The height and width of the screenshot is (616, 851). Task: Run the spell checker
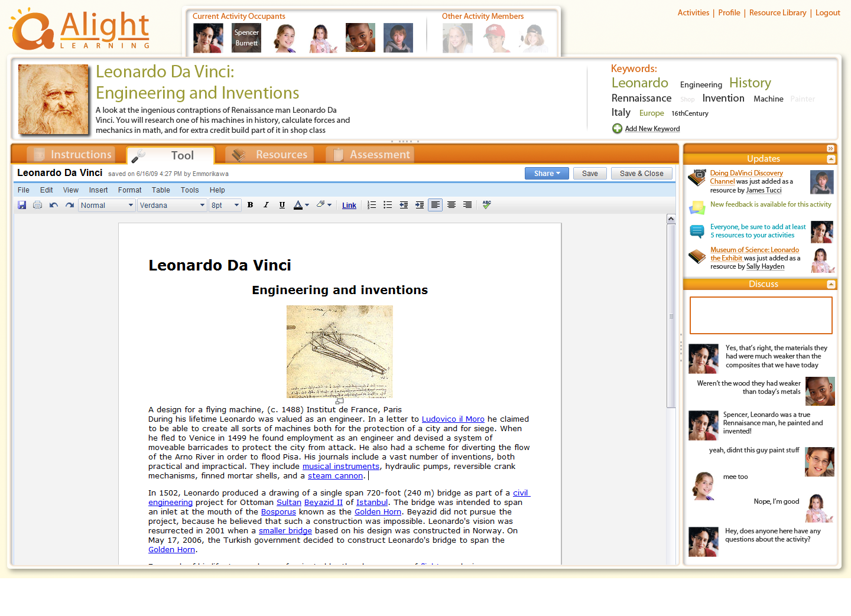(487, 204)
